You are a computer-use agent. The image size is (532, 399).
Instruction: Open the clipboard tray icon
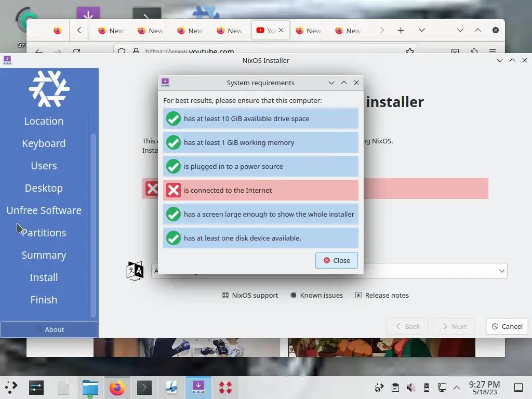coord(395,388)
